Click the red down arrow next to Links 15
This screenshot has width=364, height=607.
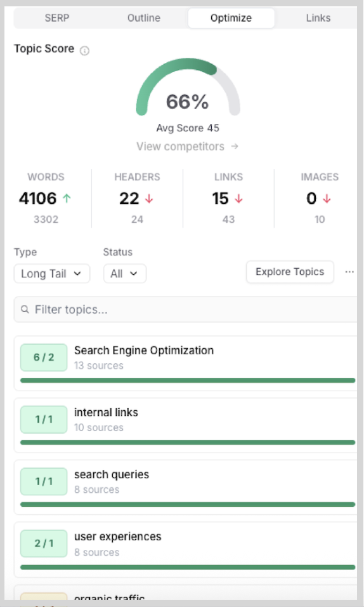pos(238,199)
